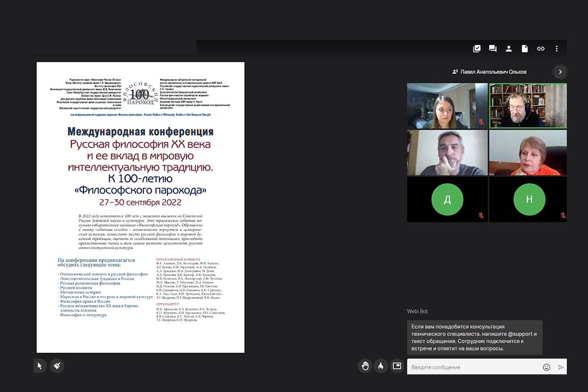Select the cursor pointer tool

(x=40, y=366)
